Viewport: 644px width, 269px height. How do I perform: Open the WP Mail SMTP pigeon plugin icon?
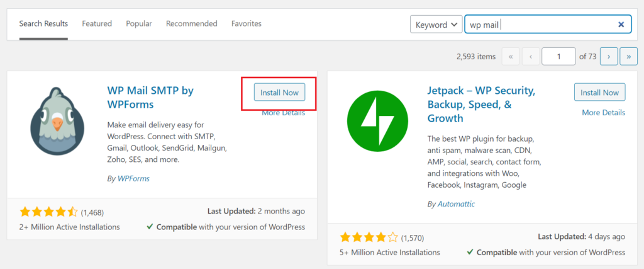[x=57, y=122]
